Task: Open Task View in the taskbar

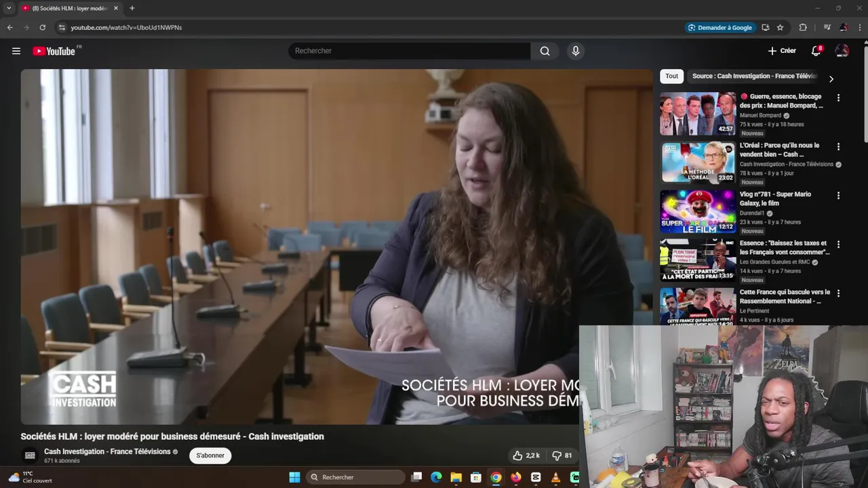Action: pyautogui.click(x=417, y=477)
